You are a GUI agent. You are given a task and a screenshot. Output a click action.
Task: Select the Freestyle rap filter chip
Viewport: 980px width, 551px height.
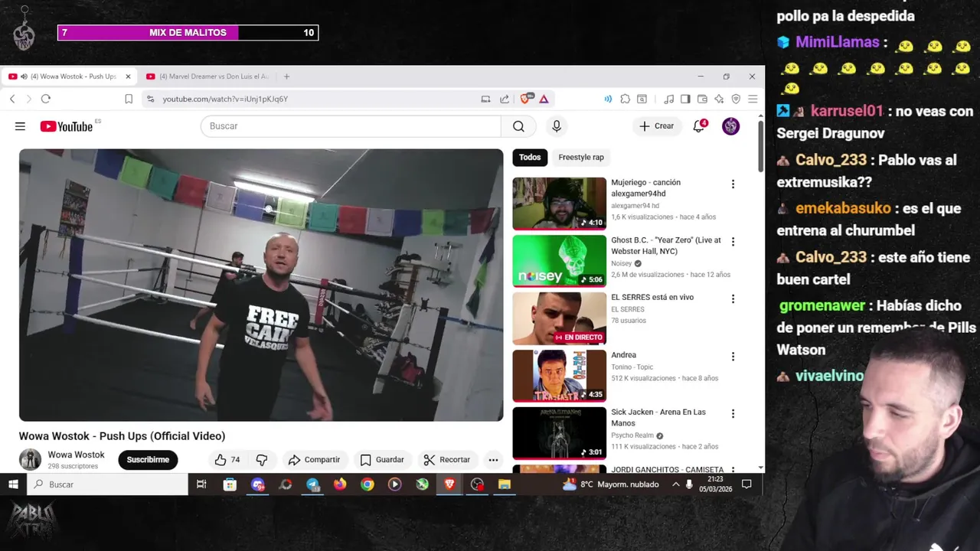[x=581, y=158]
